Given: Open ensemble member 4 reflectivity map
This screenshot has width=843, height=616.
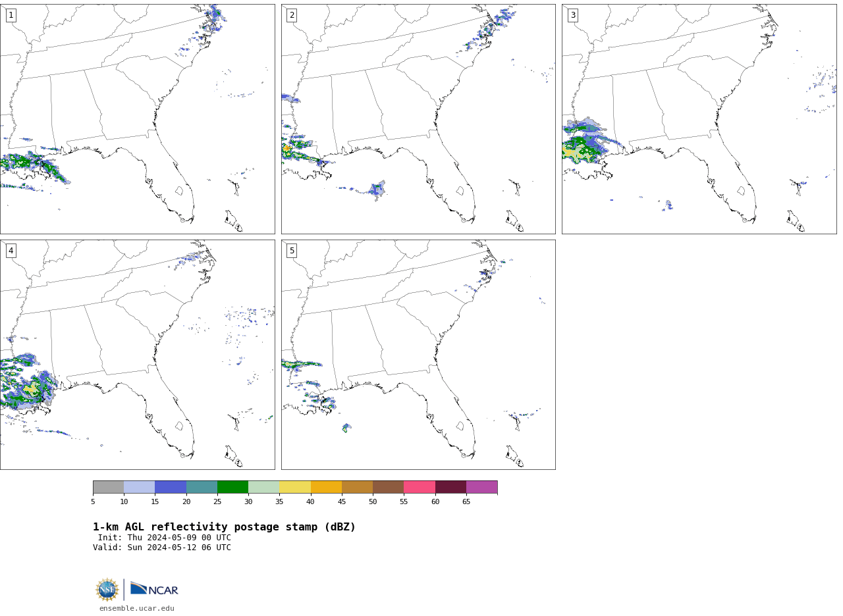Looking at the screenshot, I should point(137,355).
